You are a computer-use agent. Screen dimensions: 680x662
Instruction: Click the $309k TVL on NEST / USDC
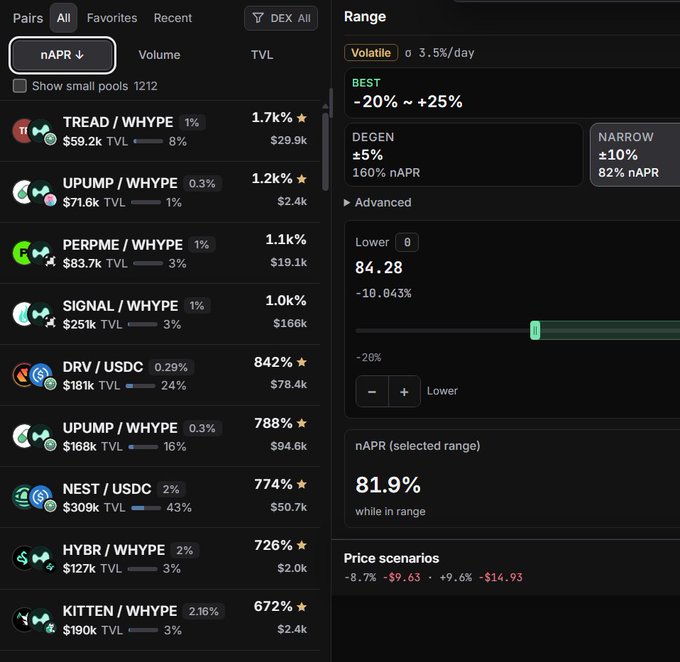coord(81,508)
